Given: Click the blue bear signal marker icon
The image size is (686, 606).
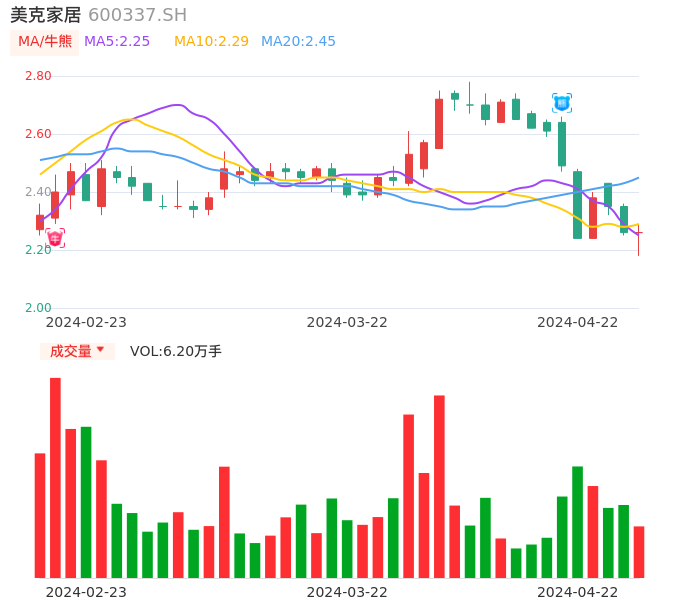Looking at the screenshot, I should [562, 102].
